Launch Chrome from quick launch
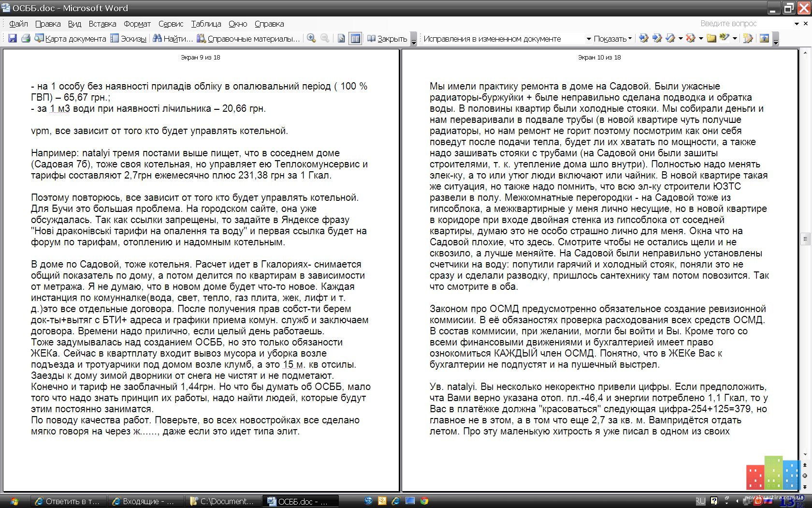812x508 pixels. [x=424, y=501]
